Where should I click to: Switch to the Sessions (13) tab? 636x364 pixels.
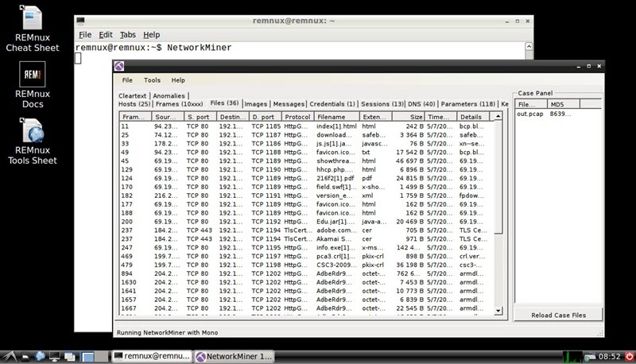382,104
